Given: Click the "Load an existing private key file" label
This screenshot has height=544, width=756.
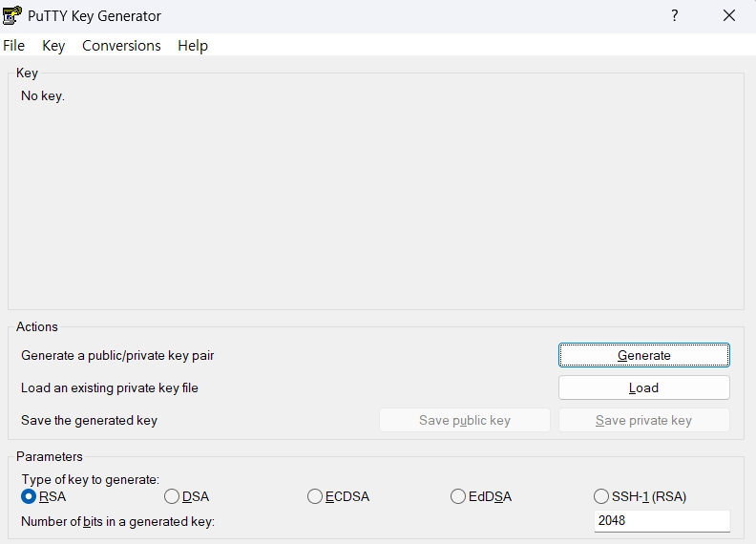Looking at the screenshot, I should pyautogui.click(x=110, y=387).
